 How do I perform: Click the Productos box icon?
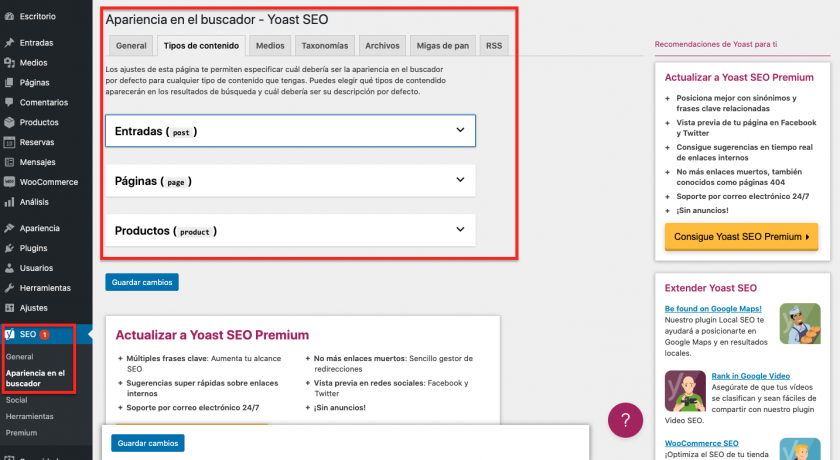coord(9,122)
